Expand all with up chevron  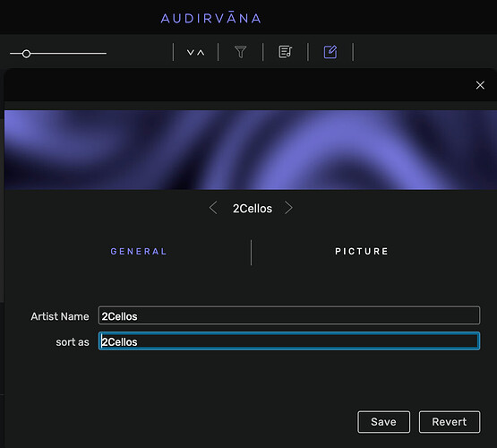coord(201,52)
